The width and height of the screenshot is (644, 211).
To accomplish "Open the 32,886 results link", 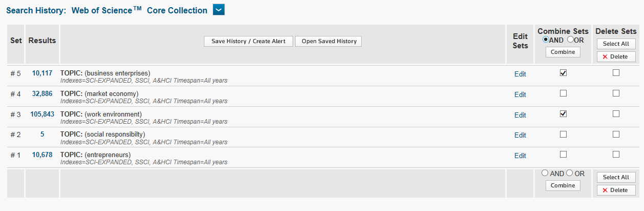I will coord(42,94).
